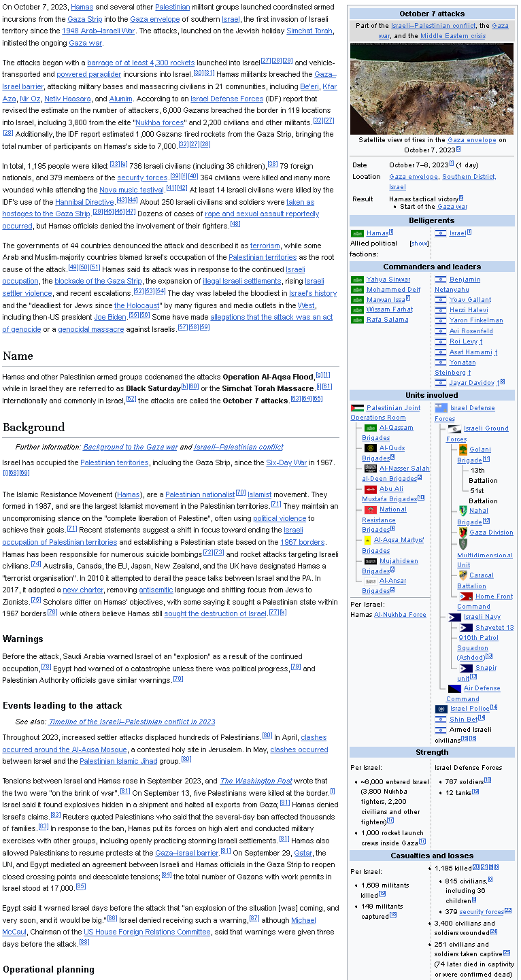
Task: Click the Hamas flag icon under Belligerents
Action: (x=357, y=233)
